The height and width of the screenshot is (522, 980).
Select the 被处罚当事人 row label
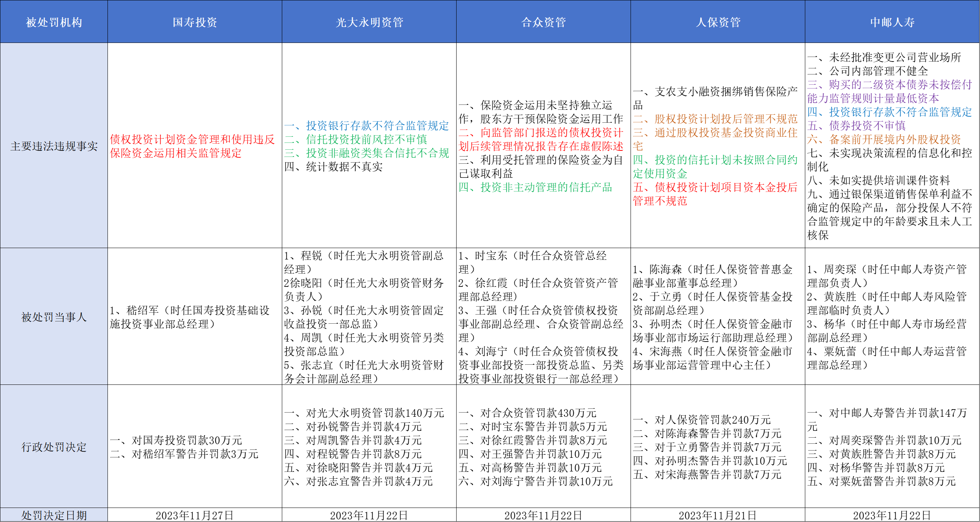[54, 317]
